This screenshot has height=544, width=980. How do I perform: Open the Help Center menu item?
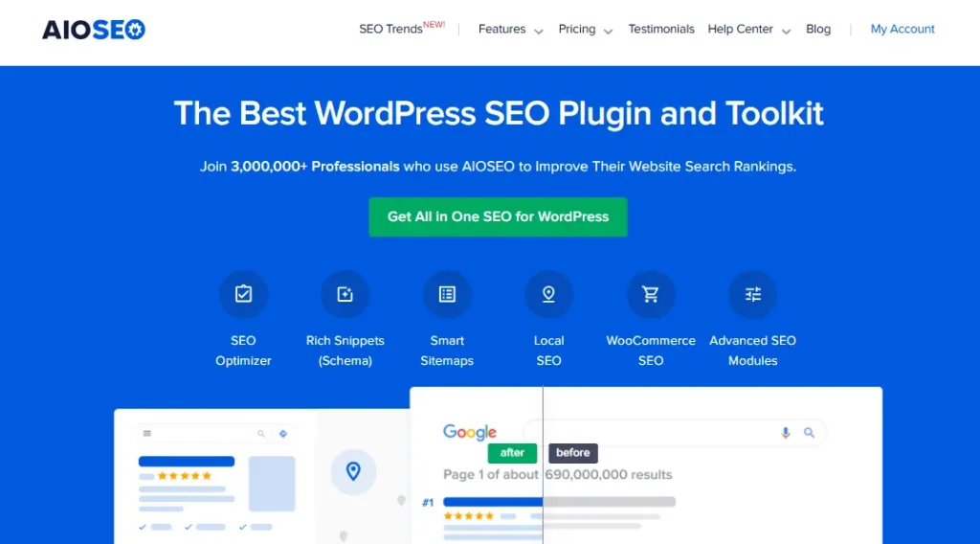pyautogui.click(x=740, y=30)
